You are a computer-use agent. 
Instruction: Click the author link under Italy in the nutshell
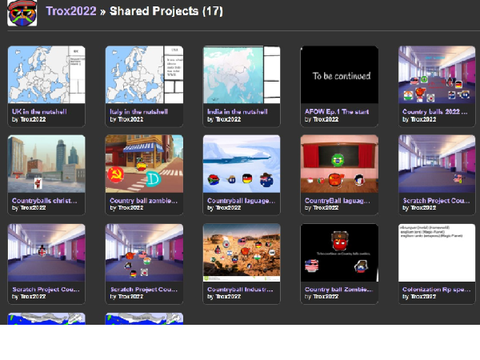point(130,119)
